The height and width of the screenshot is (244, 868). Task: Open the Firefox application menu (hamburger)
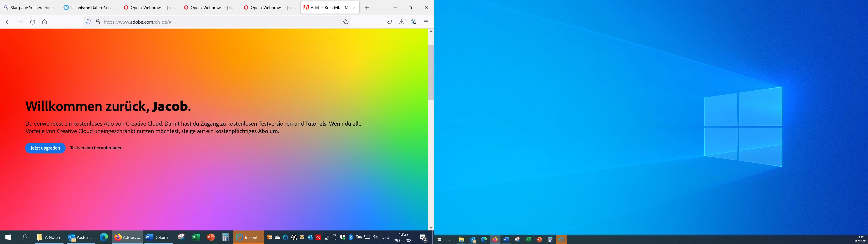point(426,22)
